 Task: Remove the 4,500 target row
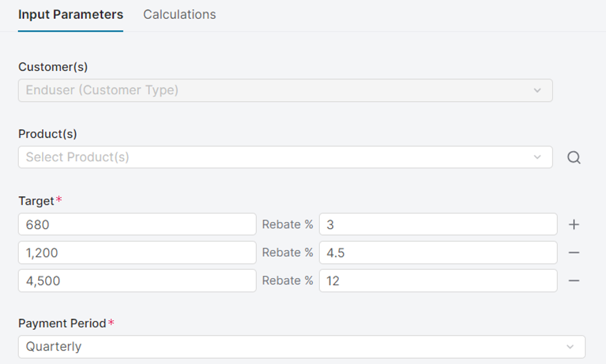coord(574,281)
